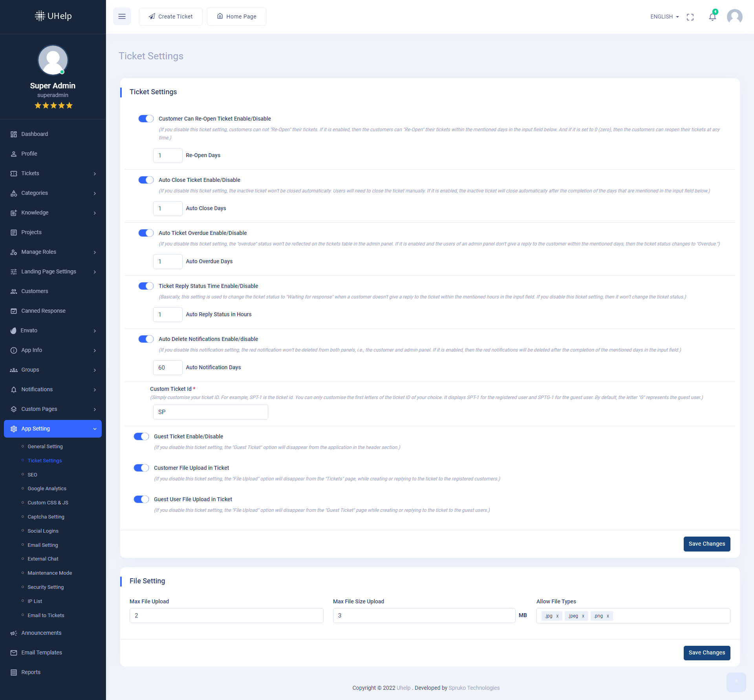Turn off Customer Can Re-Open Ticket

pos(146,119)
